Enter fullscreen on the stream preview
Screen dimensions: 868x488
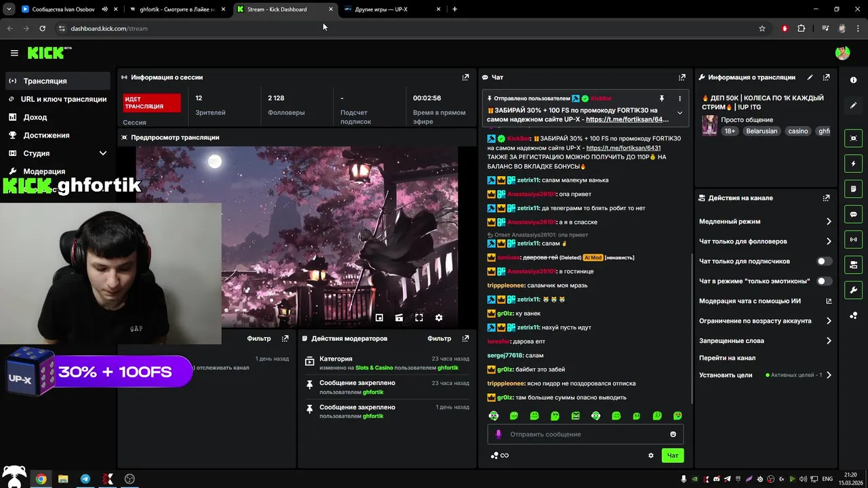419,317
